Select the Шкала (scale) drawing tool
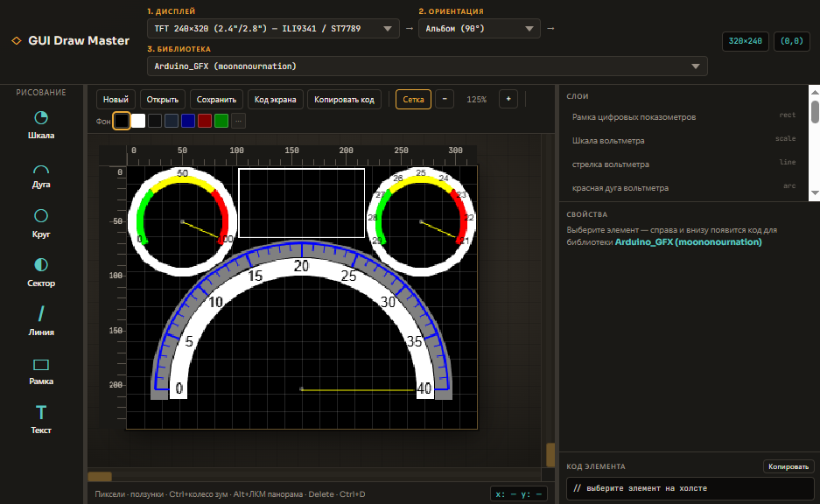 pos(41,125)
